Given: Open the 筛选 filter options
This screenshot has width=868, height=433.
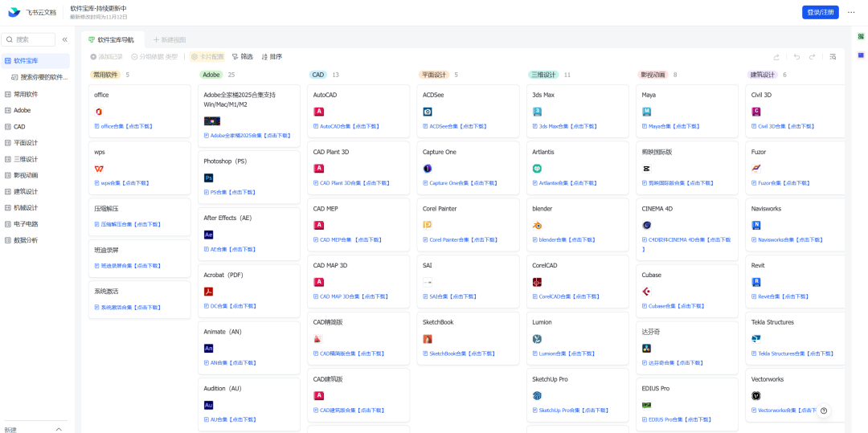Looking at the screenshot, I should (x=242, y=57).
